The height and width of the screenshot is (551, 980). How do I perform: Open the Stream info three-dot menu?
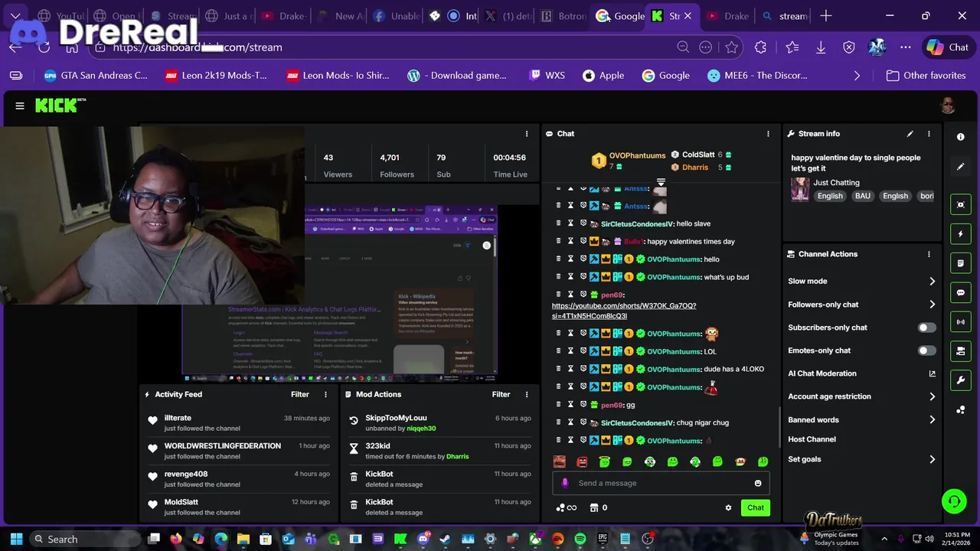(x=929, y=134)
